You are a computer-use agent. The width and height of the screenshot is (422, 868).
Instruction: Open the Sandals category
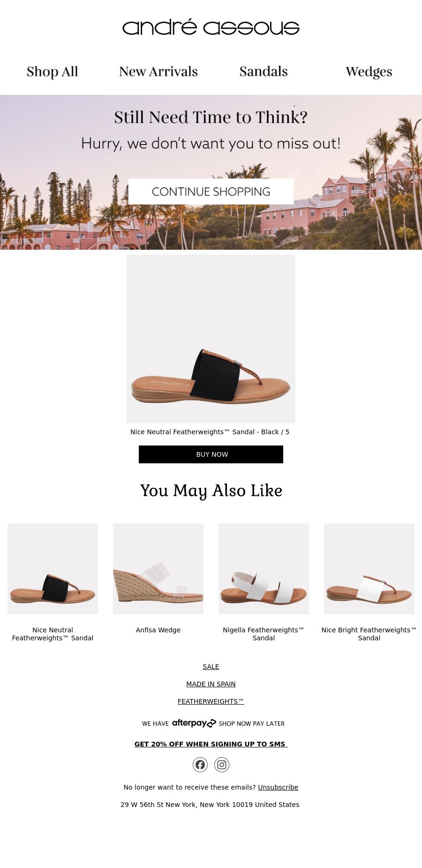[264, 72]
